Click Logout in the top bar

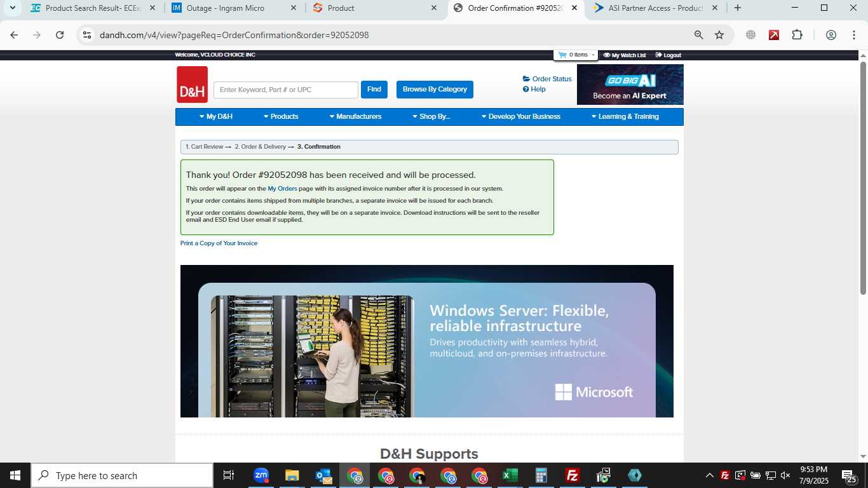(668, 55)
